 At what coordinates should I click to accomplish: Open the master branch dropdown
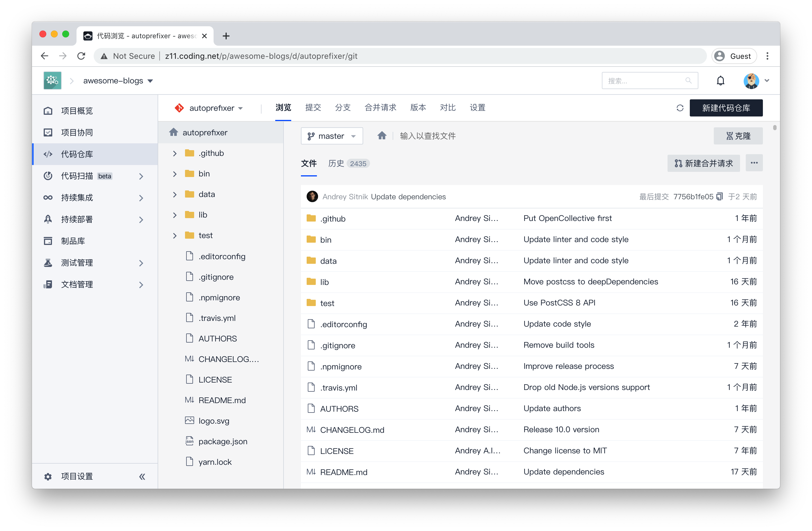coord(331,136)
